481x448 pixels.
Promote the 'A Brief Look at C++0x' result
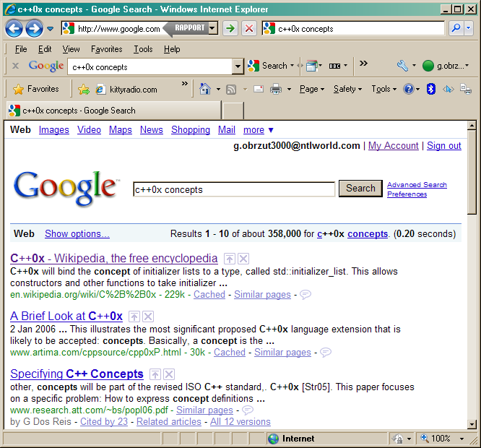[134, 316]
